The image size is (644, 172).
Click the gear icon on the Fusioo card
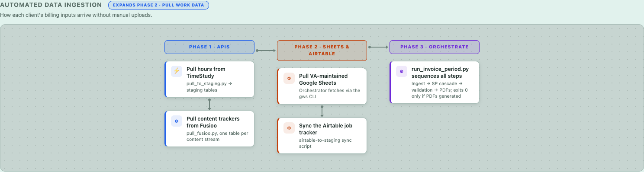tap(176, 121)
